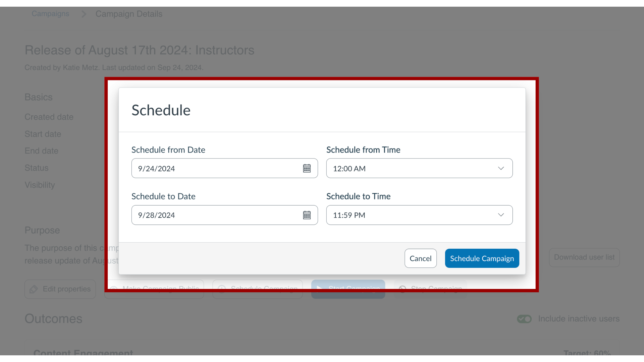Click the Campaign Details breadcrumb item

point(129,14)
